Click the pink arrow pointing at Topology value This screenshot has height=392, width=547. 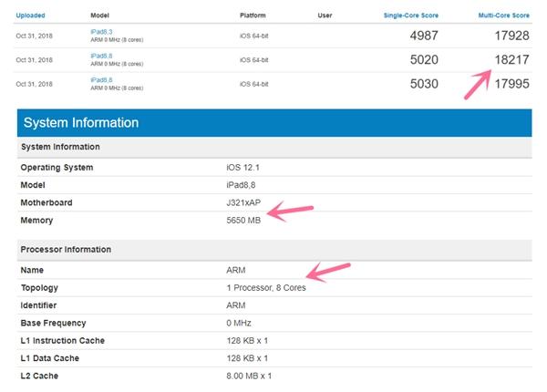pyautogui.click(x=328, y=271)
